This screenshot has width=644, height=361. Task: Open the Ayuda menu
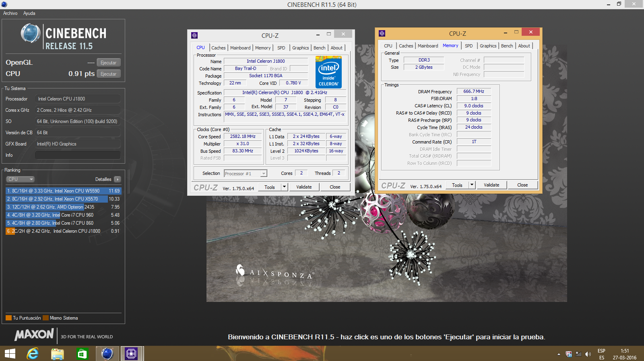29,13
